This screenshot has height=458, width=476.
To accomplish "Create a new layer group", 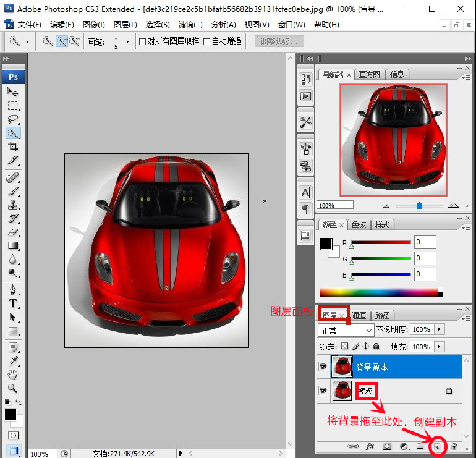I will coord(420,446).
